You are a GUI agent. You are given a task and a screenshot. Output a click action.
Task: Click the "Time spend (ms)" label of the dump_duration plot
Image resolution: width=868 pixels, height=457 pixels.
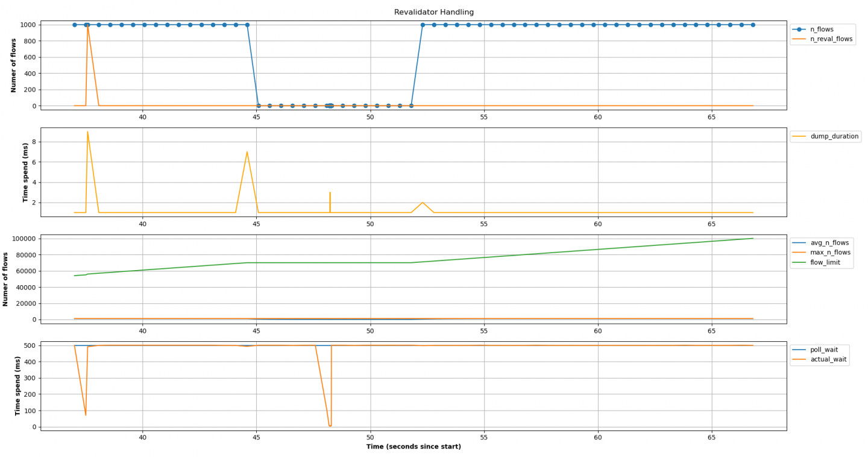pyautogui.click(x=25, y=172)
